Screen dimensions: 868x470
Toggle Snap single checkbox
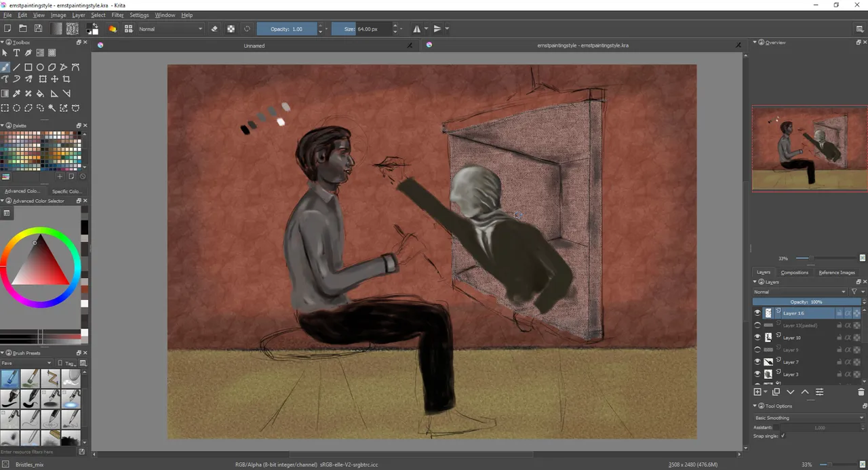(783, 436)
